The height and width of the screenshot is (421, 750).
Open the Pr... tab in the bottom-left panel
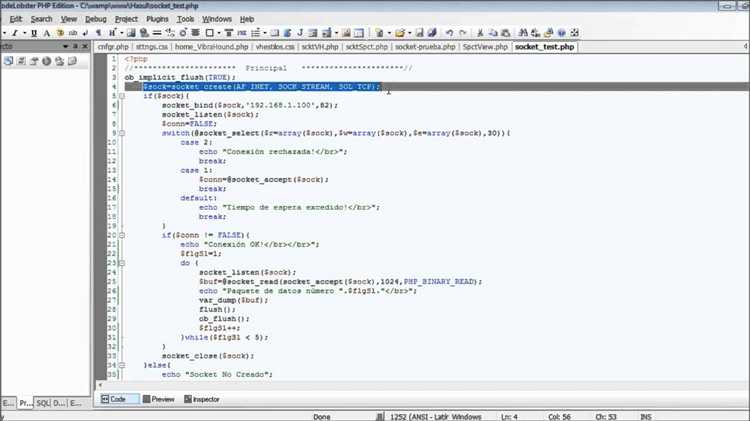[x=26, y=403]
